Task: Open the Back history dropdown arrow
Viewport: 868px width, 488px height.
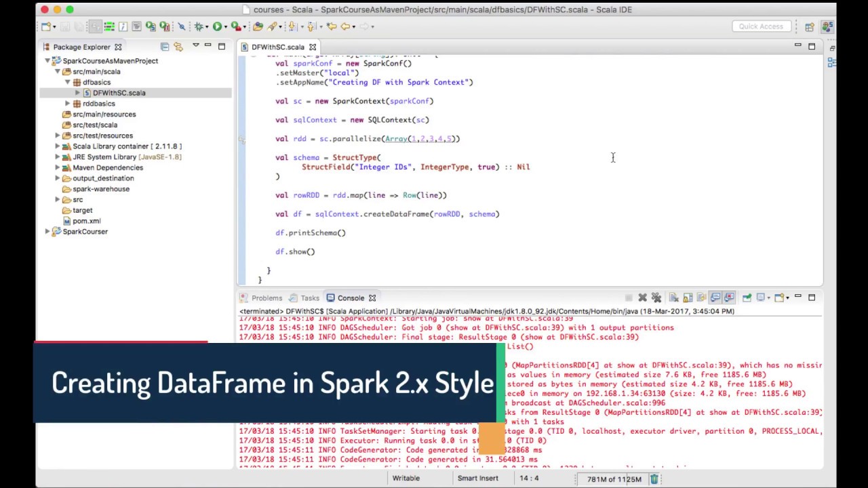Action: pos(354,26)
